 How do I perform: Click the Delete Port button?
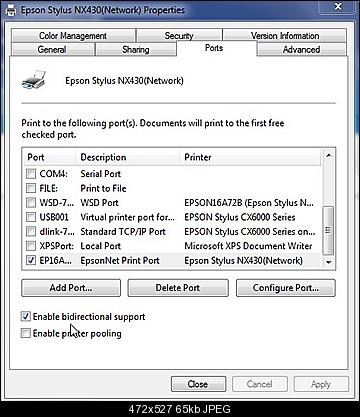[x=178, y=288]
